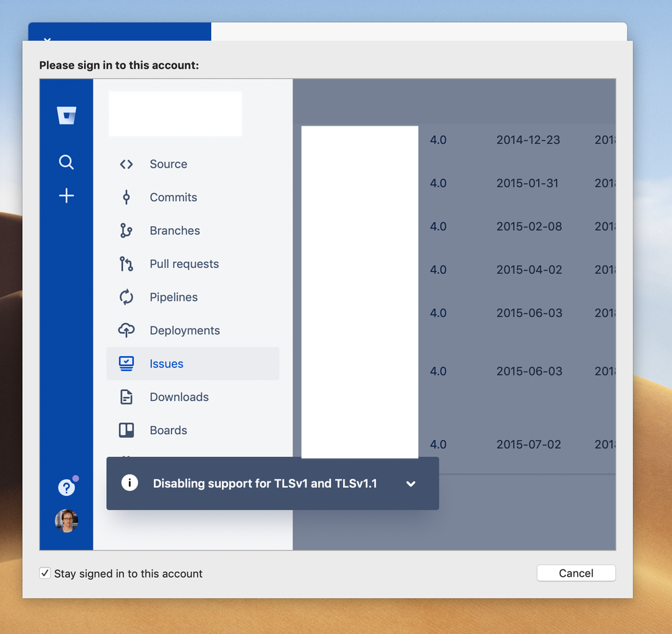Toggle Stay signed in to this account checkbox
The image size is (672, 634).
click(x=45, y=573)
